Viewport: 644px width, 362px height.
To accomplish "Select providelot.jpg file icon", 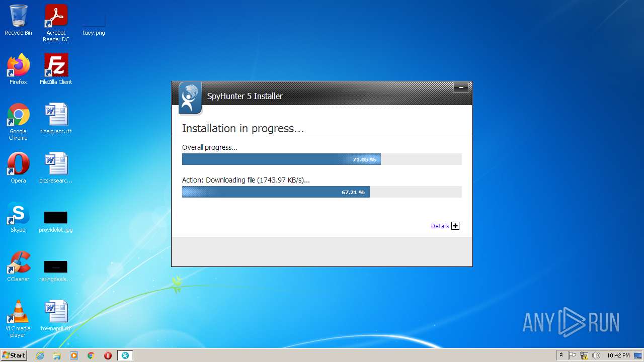I will (56, 221).
